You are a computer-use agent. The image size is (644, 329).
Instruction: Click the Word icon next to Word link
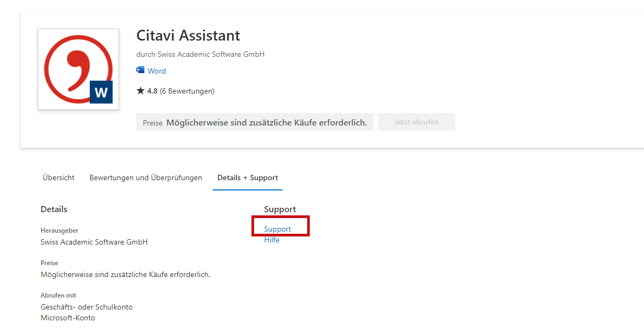(x=141, y=70)
